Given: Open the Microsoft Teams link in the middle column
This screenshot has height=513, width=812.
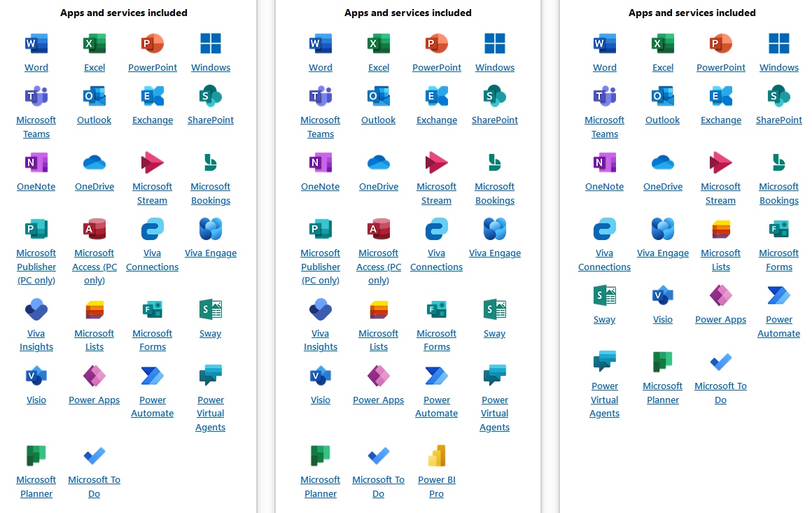Looking at the screenshot, I should pyautogui.click(x=321, y=127).
